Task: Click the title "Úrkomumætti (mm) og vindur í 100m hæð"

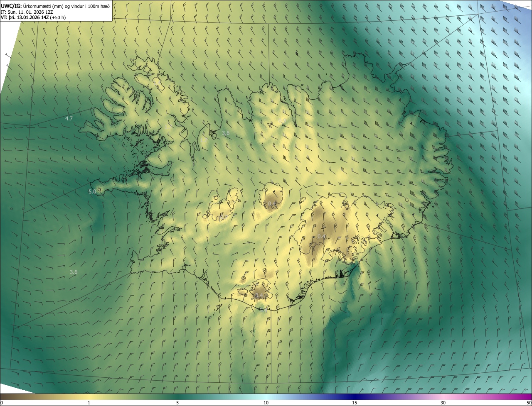Action: click(66, 6)
